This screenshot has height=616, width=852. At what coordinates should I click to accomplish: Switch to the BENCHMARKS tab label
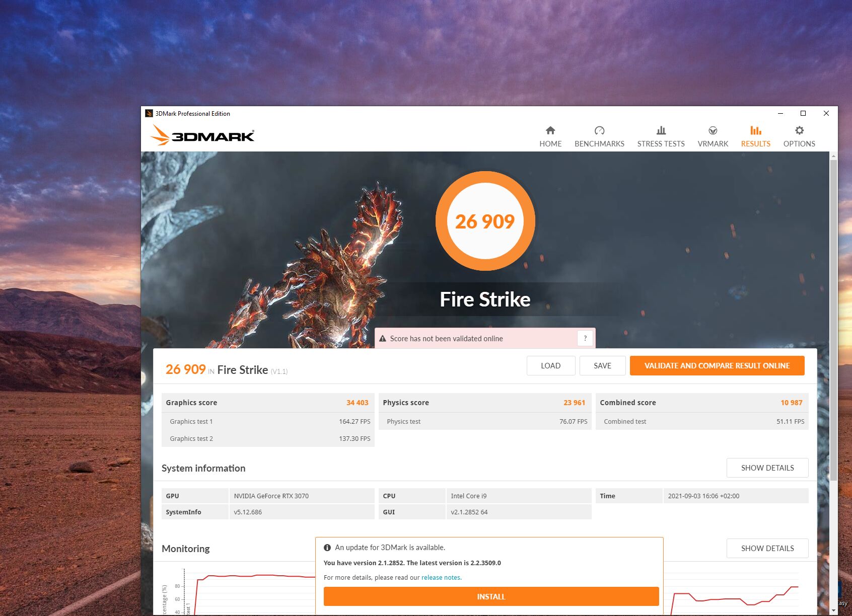pos(599,144)
